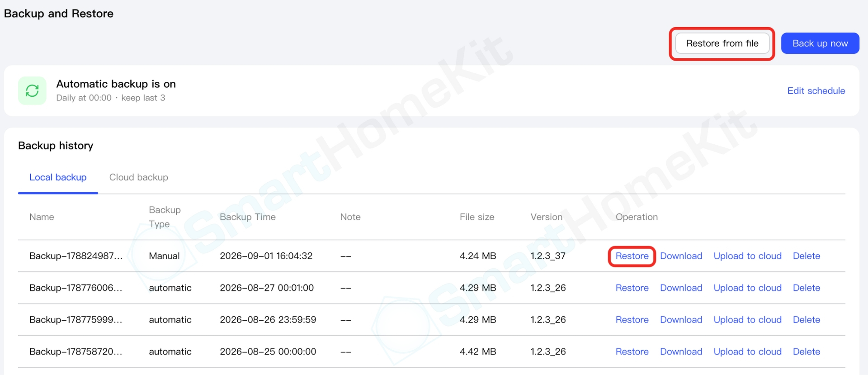
Task: Upload the 2026-08-25 backup to cloud
Action: click(x=747, y=351)
